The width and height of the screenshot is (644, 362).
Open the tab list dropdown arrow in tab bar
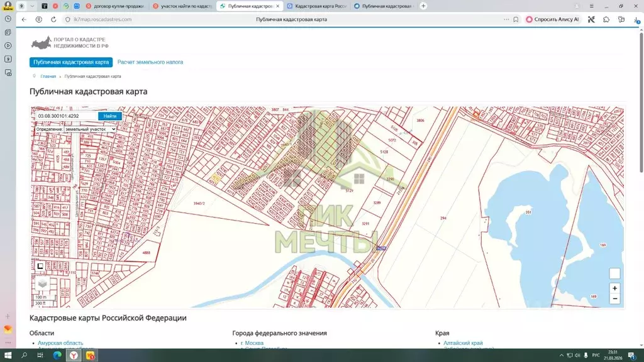click(32, 6)
